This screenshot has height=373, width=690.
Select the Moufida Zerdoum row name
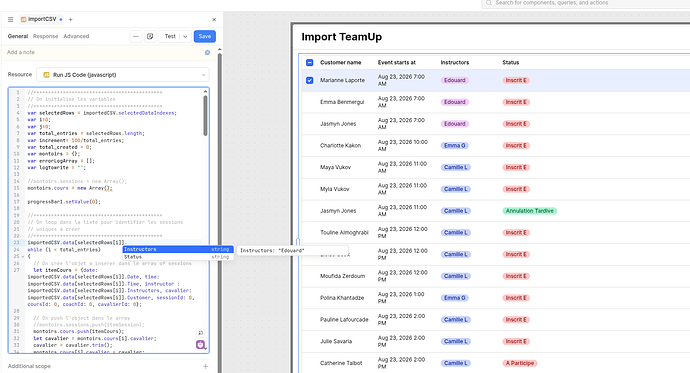pyautogui.click(x=342, y=276)
